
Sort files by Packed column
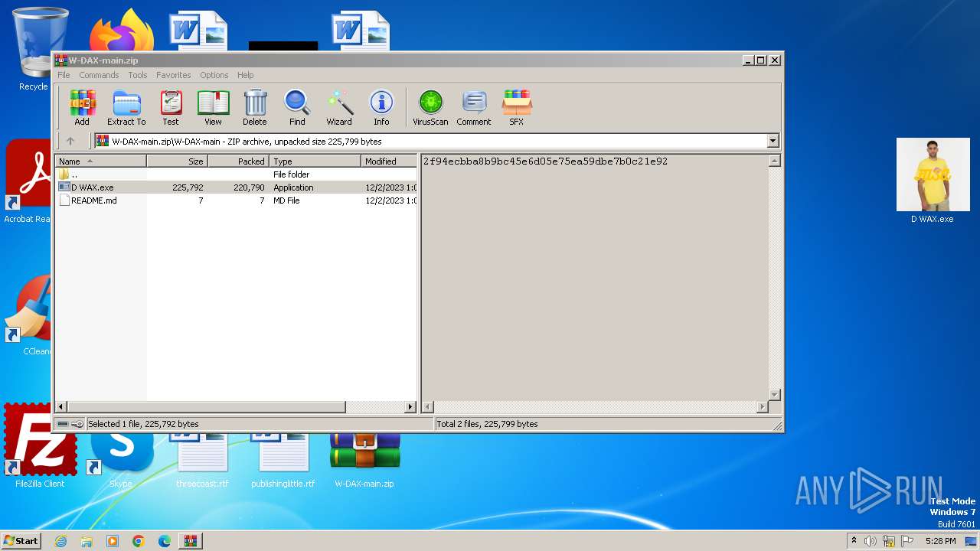point(238,161)
